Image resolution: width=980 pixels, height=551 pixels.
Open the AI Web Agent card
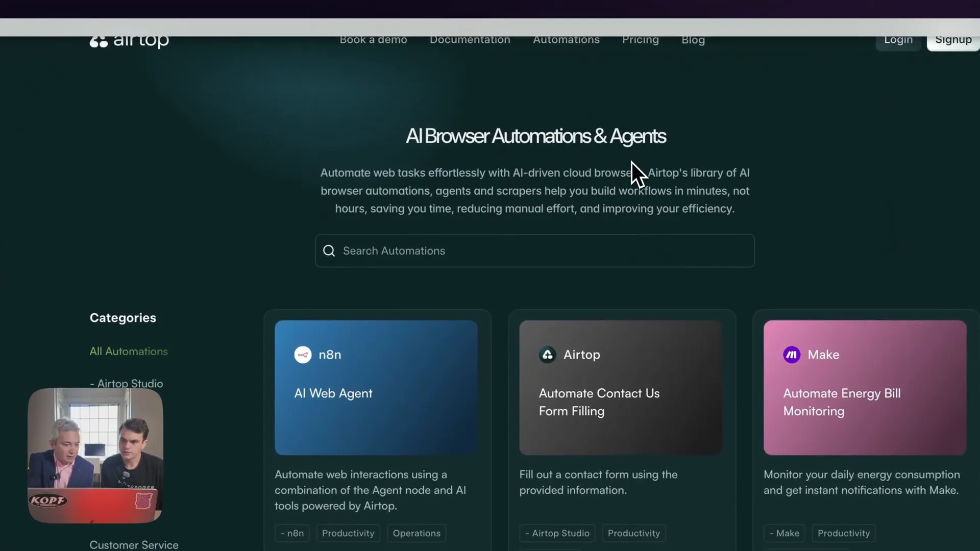376,388
